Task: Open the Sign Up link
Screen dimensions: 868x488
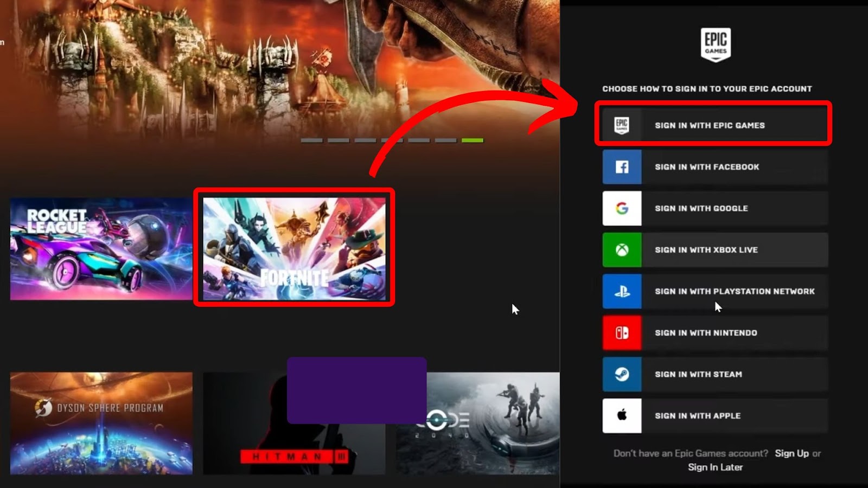Action: (x=792, y=453)
